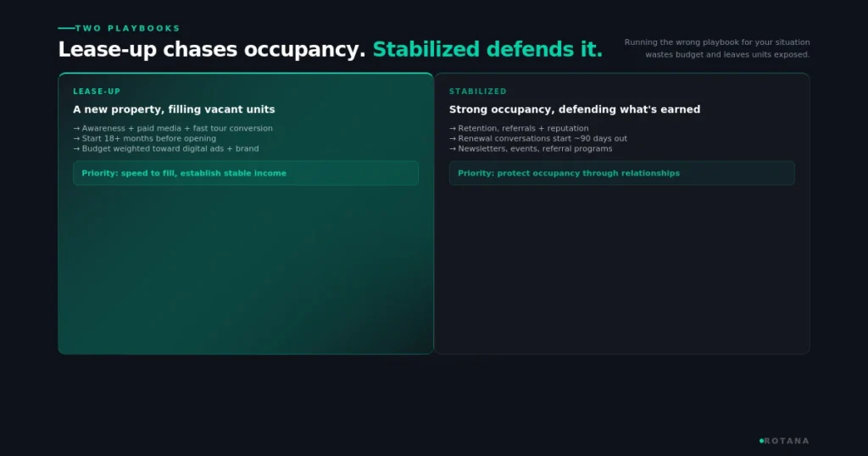This screenshot has width=868, height=456.
Task: Click the ROTANA brand text
Action: pyautogui.click(x=787, y=441)
